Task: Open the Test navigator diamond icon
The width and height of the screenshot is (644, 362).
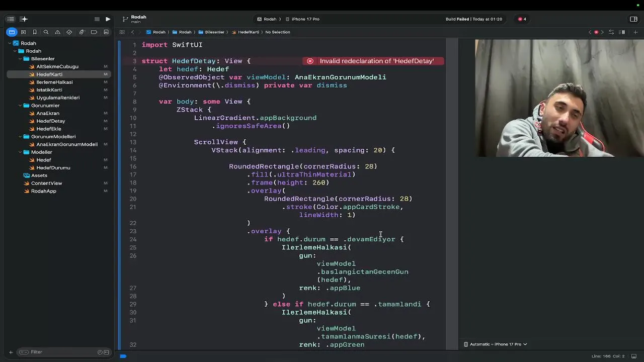Action: tap(69, 32)
